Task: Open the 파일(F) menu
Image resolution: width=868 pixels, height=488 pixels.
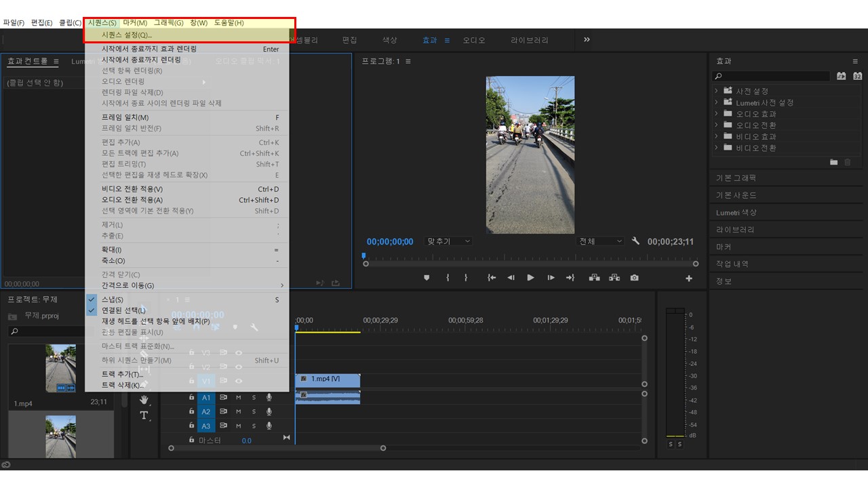Action: (x=14, y=22)
